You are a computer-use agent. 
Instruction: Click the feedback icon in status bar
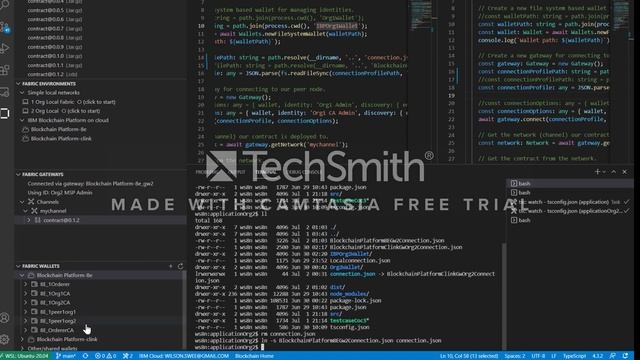pyautogui.click(x=613, y=356)
